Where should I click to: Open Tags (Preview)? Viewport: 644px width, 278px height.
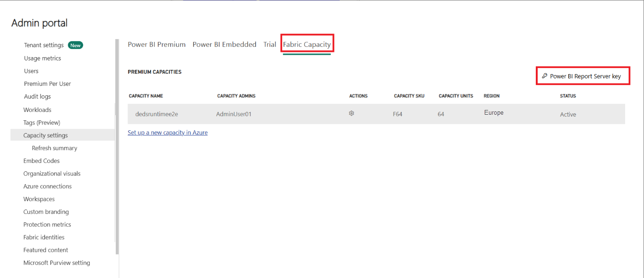pos(42,122)
